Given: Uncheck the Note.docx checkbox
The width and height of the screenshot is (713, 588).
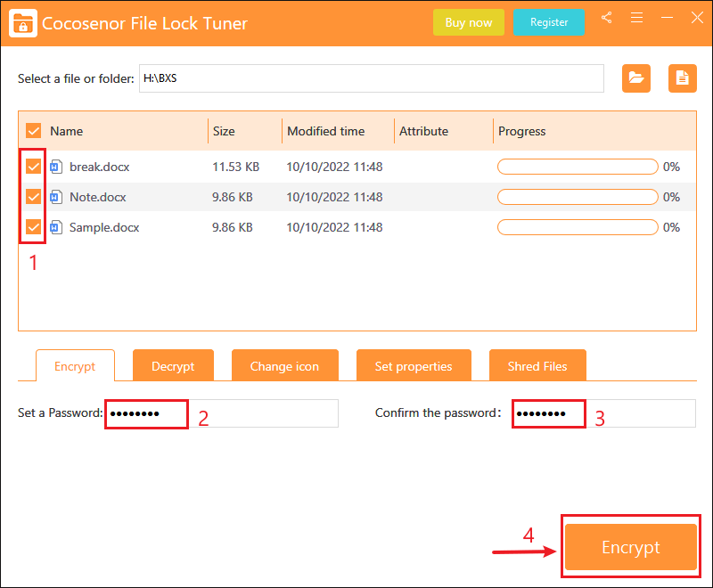Looking at the screenshot, I should [33, 197].
